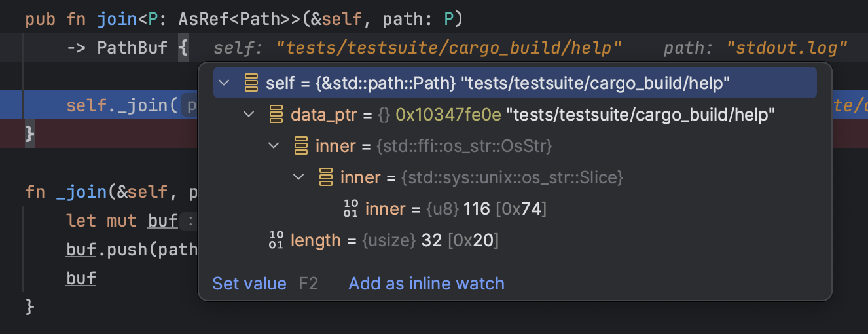Click the struct icon beside OsStr inner
This screenshot has width=868, height=334.
[300, 146]
